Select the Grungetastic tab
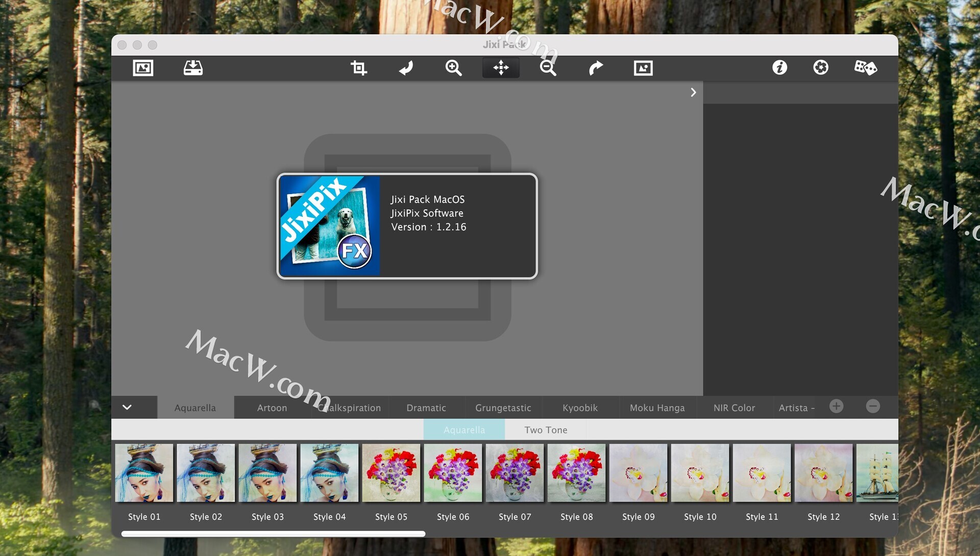Viewport: 980px width, 556px height. click(x=503, y=407)
